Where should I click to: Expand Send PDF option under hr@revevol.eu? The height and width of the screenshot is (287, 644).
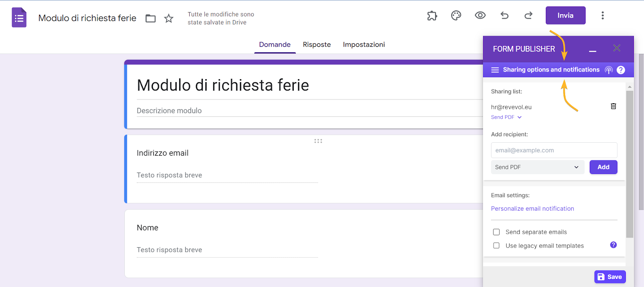pos(506,117)
